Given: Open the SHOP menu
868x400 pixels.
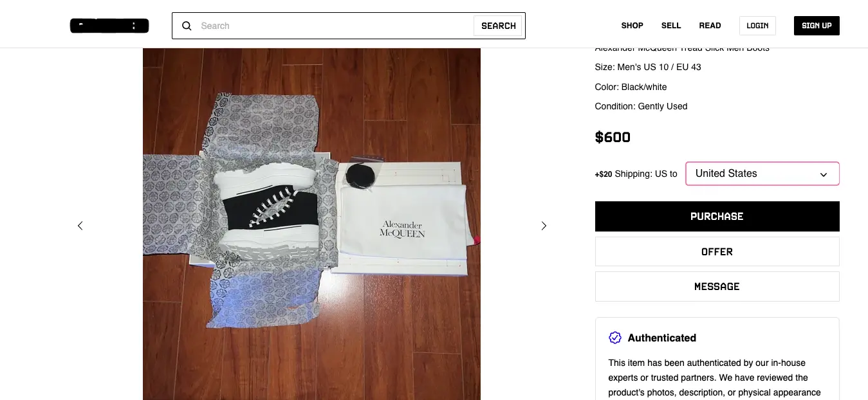Looking at the screenshot, I should (x=632, y=26).
